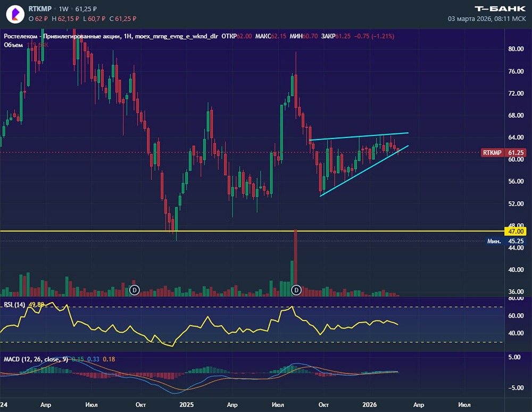The width and height of the screenshot is (532, 412).
Task: Click the Rostelecom ticker logo icon
Action: click(x=15, y=14)
